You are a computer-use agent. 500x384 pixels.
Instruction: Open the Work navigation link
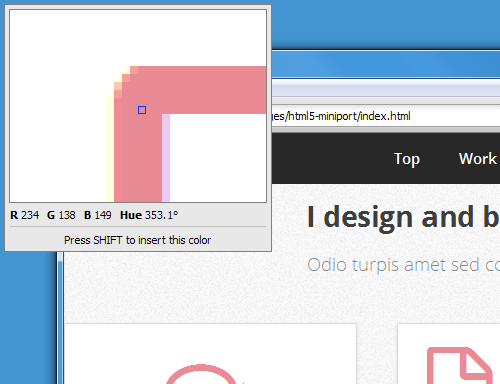(x=477, y=159)
